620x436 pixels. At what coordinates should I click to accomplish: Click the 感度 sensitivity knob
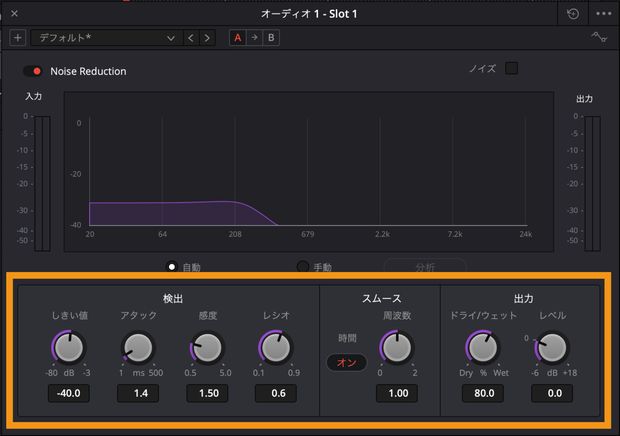click(x=207, y=347)
